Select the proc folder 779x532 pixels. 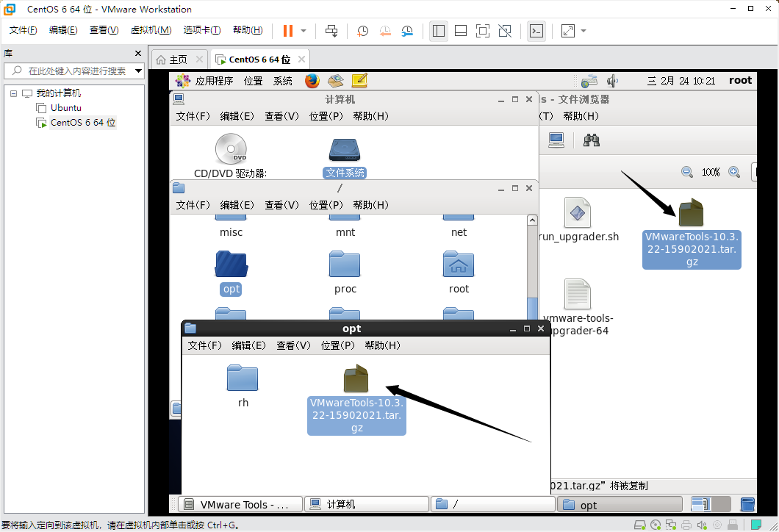[345, 272]
